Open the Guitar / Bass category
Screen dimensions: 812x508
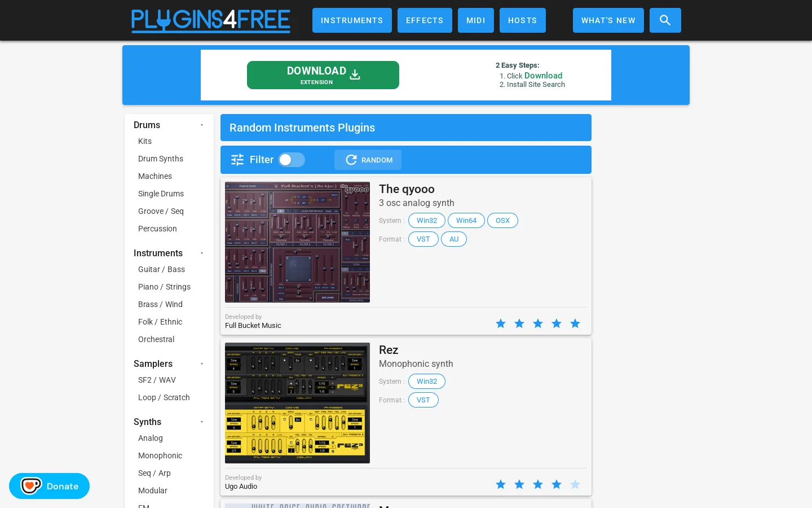tap(161, 269)
